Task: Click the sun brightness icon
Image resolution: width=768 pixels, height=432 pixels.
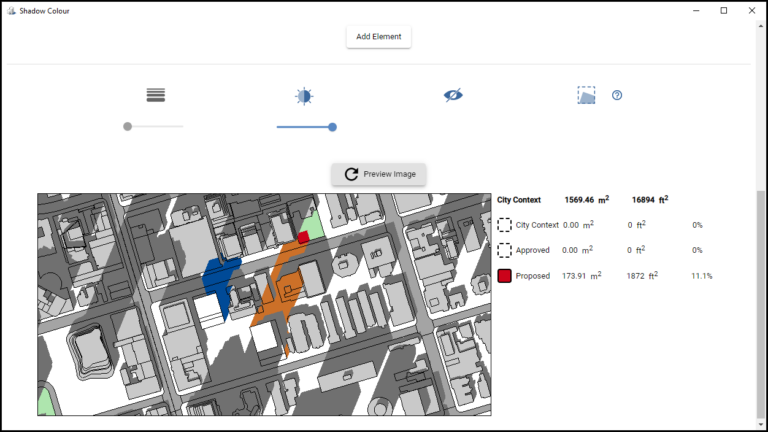Action: [304, 96]
